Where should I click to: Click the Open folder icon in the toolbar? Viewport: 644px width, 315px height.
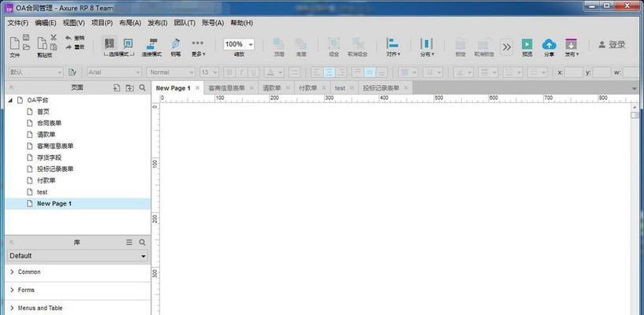26,47
